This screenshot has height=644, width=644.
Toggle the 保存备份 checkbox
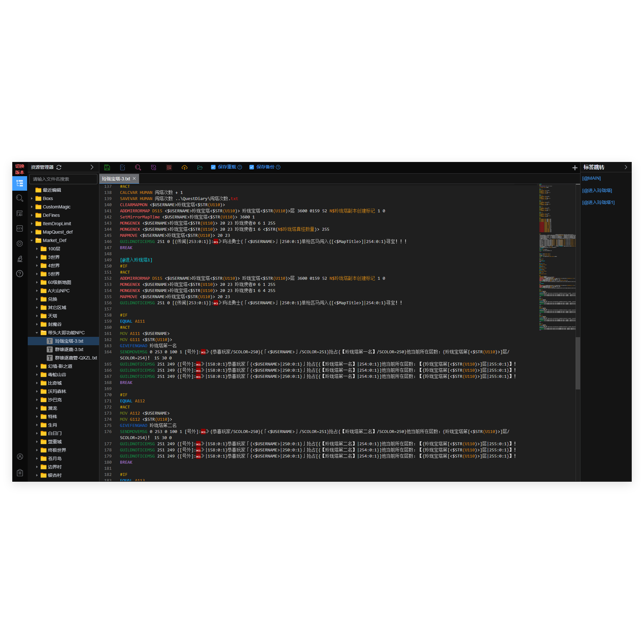[x=252, y=167]
